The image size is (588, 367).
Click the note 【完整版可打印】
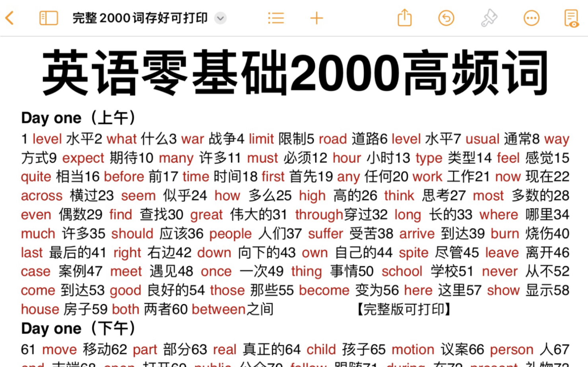[404, 309]
